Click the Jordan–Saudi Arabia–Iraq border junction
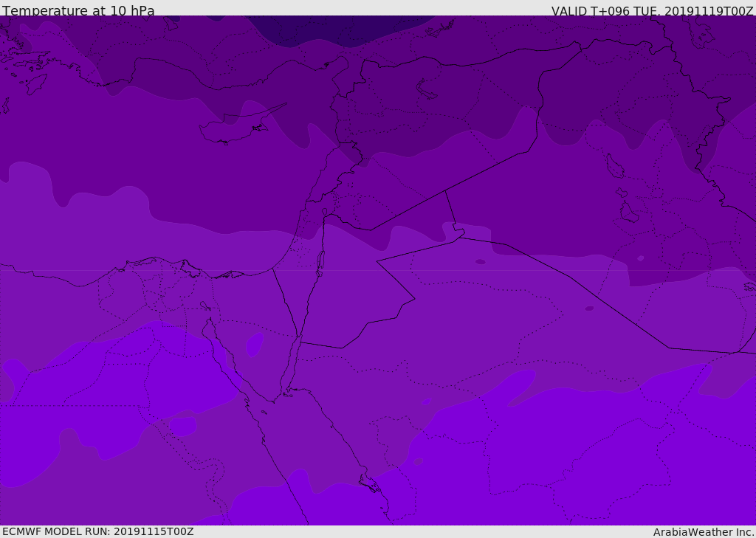756x538 pixels. pos(458,236)
